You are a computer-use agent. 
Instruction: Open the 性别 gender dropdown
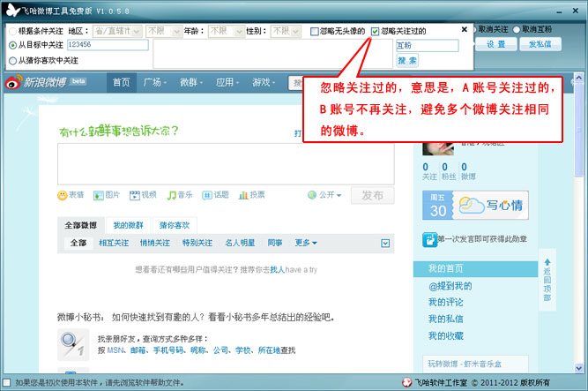286,31
